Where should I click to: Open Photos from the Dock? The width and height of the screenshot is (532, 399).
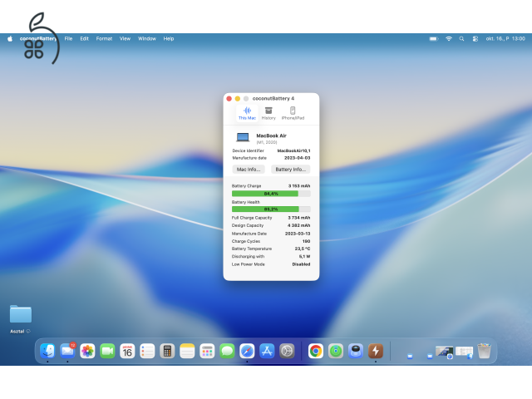pyautogui.click(x=87, y=351)
